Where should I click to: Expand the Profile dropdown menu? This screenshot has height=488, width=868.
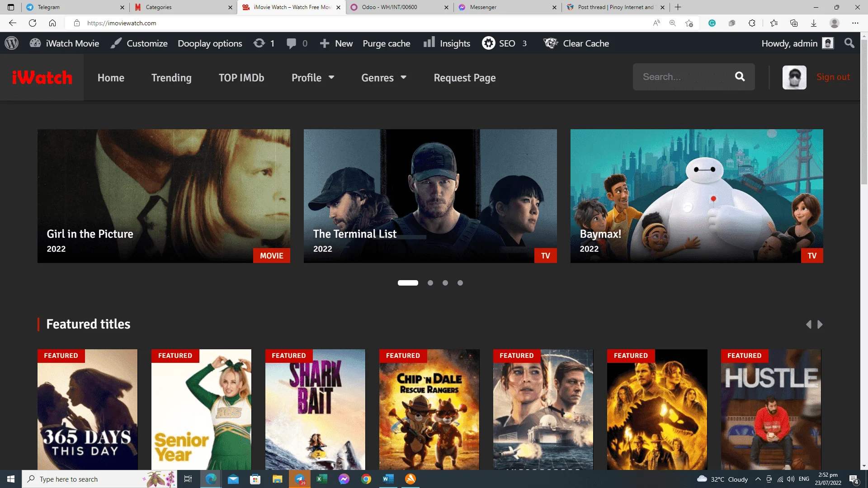point(313,78)
